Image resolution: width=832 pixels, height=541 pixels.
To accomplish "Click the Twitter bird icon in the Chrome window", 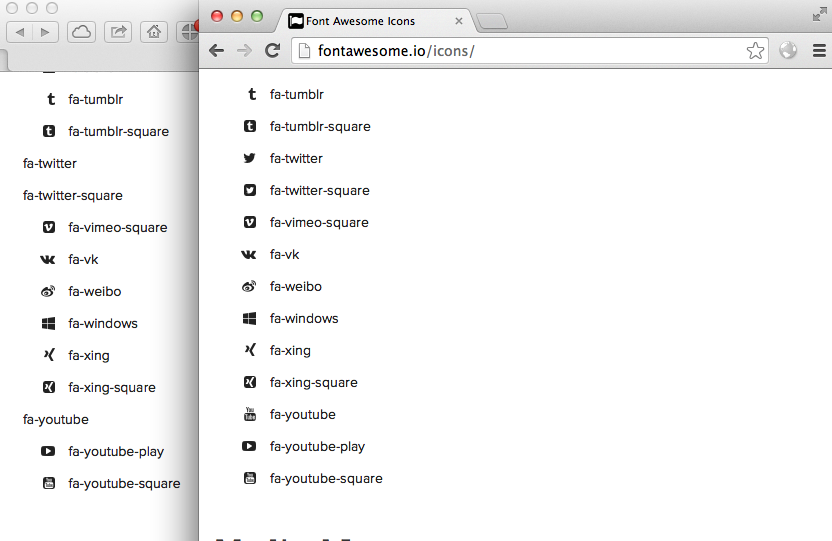I will point(249,158).
